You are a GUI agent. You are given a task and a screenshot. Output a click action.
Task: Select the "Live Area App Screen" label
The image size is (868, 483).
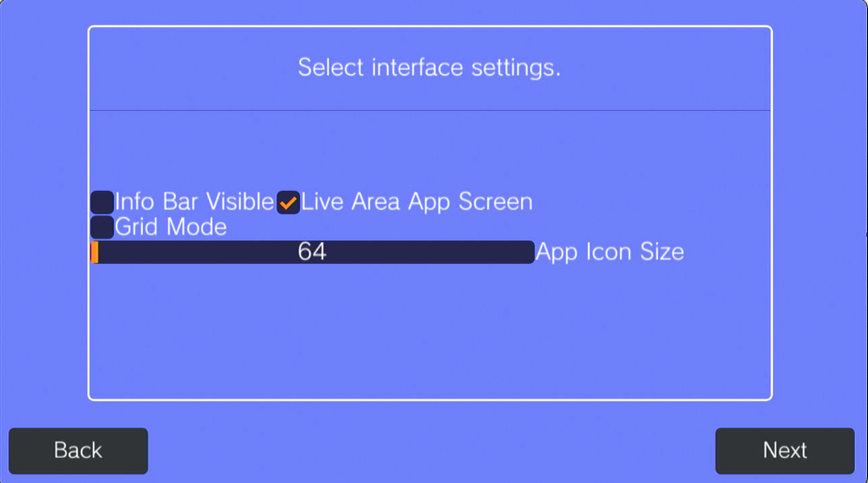[417, 202]
